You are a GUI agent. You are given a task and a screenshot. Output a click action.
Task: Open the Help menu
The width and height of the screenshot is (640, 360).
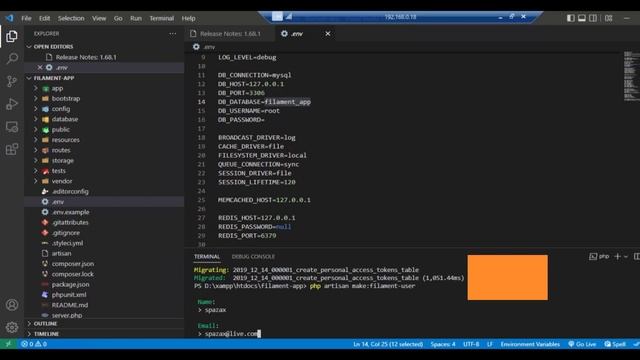(188, 18)
